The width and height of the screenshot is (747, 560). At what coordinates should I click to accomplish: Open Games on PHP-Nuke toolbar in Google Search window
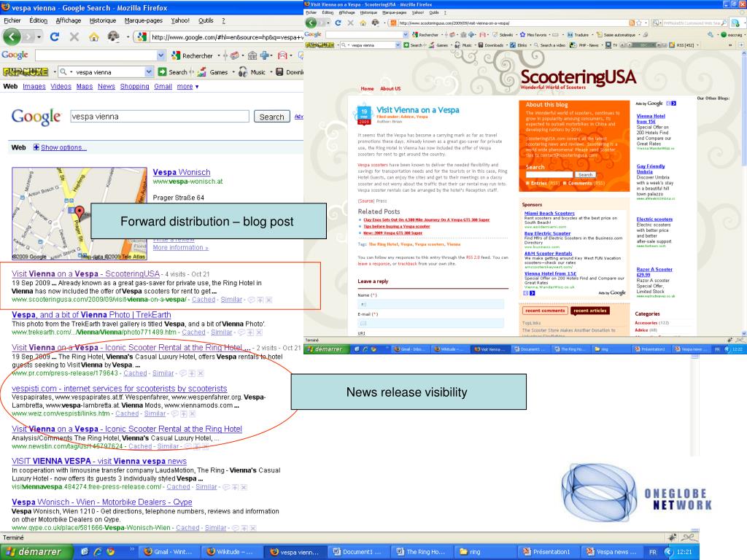[213, 72]
